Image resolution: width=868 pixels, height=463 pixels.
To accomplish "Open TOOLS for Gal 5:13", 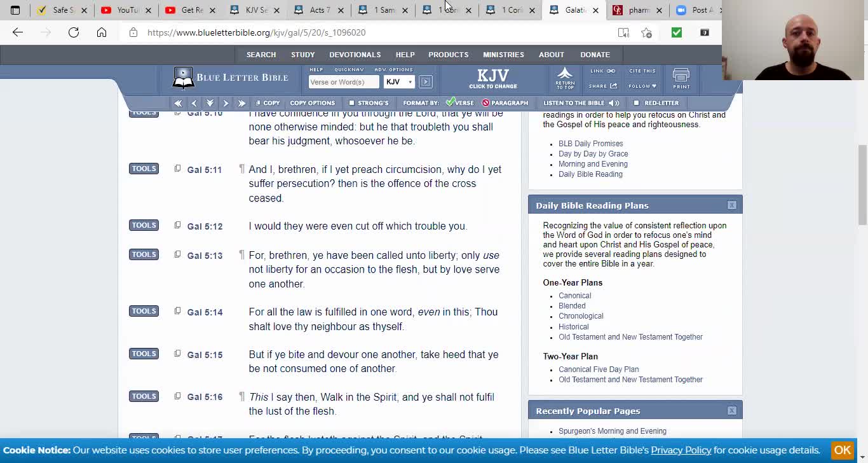I will coord(144,254).
